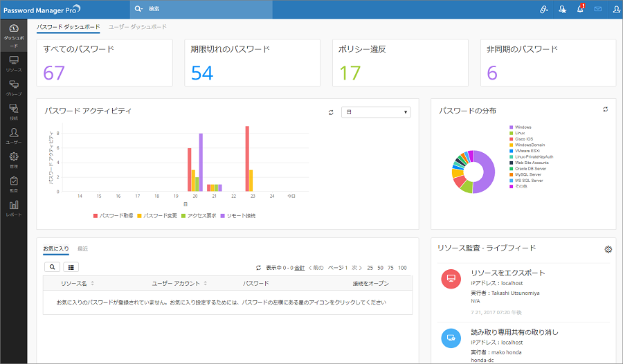Open Admin (管理) gear in the sidebar
This screenshot has width=623, height=364.
point(14,159)
